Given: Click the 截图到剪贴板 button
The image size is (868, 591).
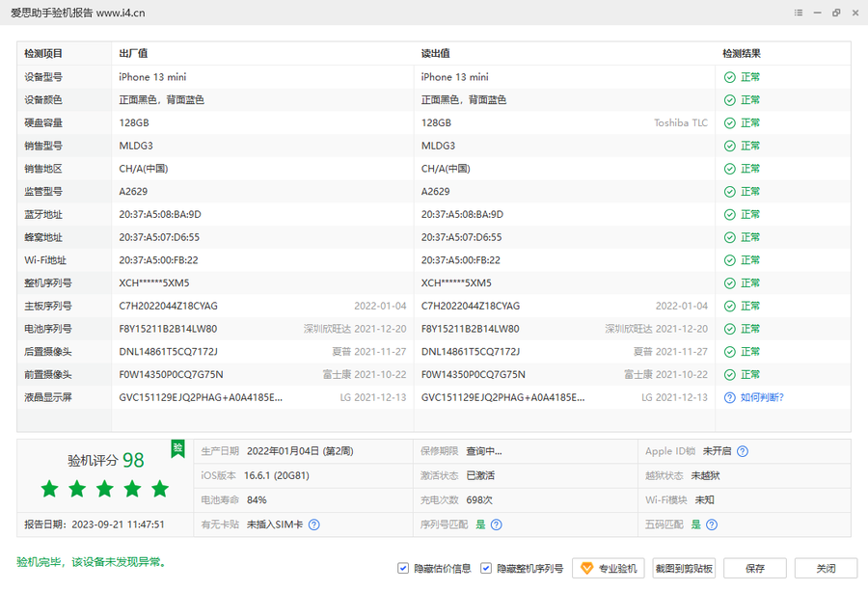Looking at the screenshot, I should [x=684, y=568].
